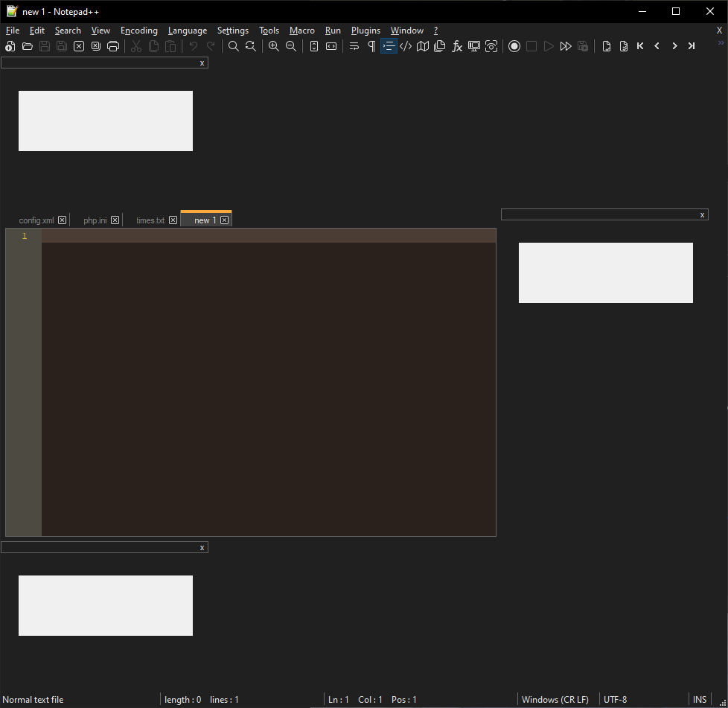Toggle Show All Characters pilcrow icon
The image size is (728, 708).
click(371, 46)
